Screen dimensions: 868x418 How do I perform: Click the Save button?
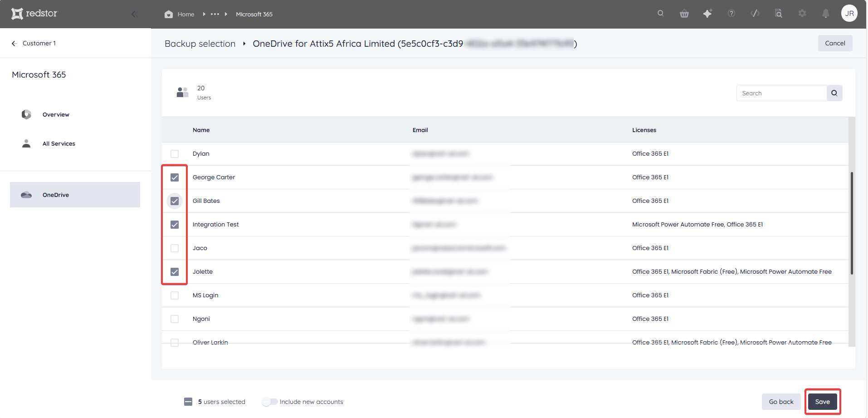[822, 402]
